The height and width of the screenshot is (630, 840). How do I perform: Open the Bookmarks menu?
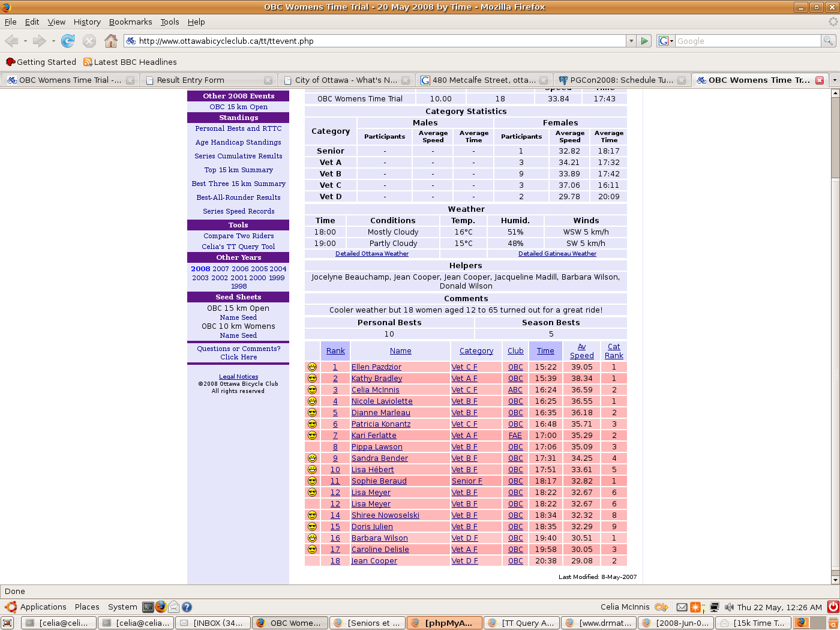point(130,22)
